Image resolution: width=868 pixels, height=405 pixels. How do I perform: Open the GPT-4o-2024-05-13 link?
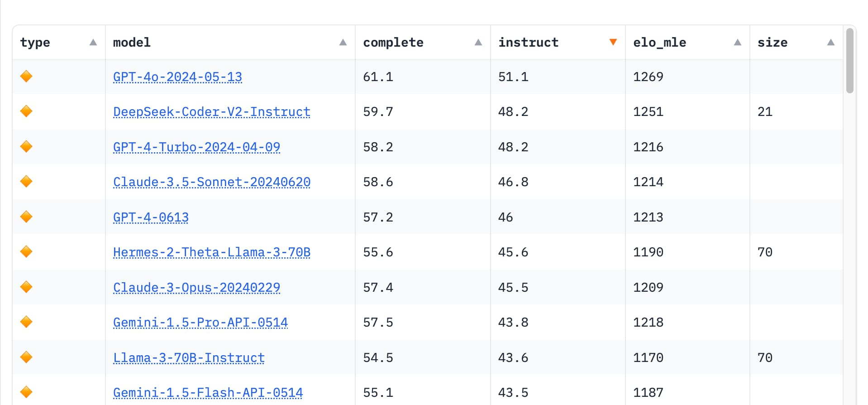pyautogui.click(x=177, y=77)
